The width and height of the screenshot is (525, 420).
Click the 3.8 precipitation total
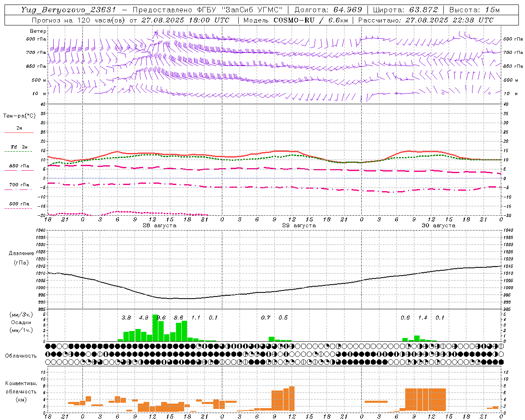pos(126,317)
